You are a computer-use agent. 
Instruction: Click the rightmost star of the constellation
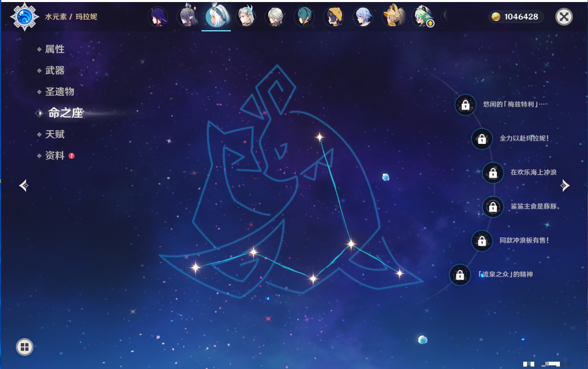tap(399, 273)
